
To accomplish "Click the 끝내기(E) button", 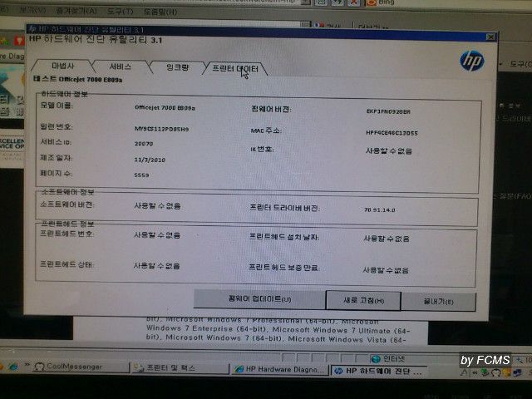I will click(438, 301).
